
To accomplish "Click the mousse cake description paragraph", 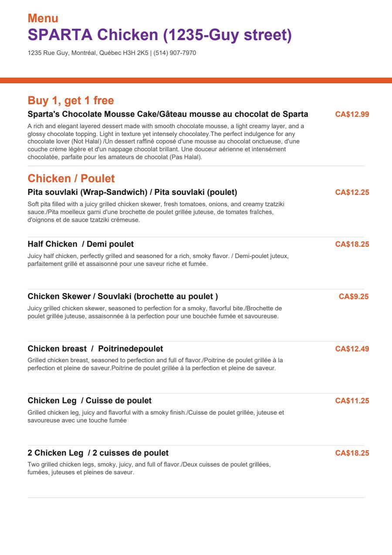I will [x=166, y=142].
